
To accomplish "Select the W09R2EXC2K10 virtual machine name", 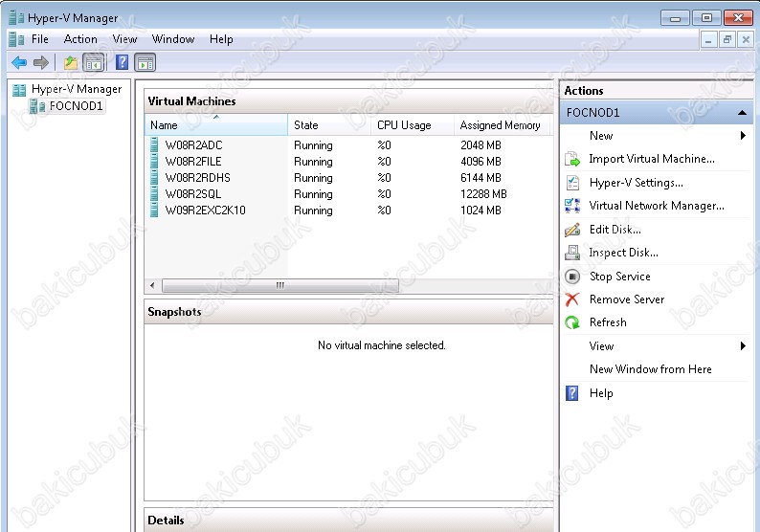I will [206, 211].
